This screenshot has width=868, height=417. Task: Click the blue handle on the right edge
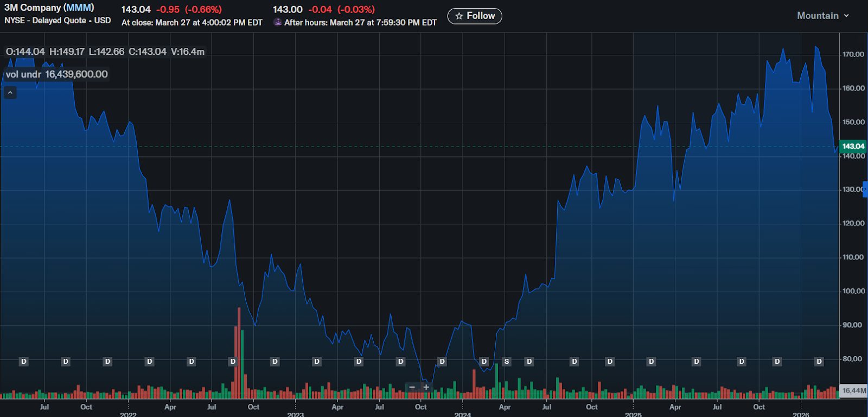(x=865, y=189)
